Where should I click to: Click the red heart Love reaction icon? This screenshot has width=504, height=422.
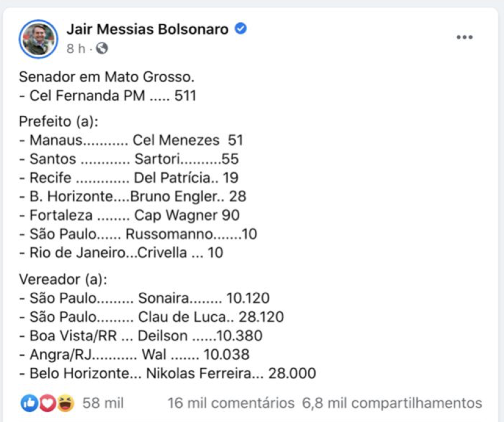click(x=47, y=403)
